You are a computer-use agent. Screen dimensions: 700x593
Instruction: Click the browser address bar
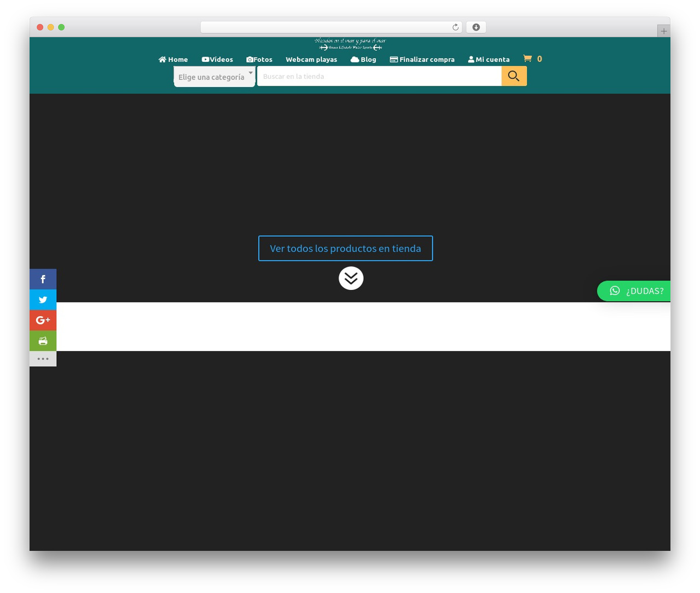click(x=331, y=27)
